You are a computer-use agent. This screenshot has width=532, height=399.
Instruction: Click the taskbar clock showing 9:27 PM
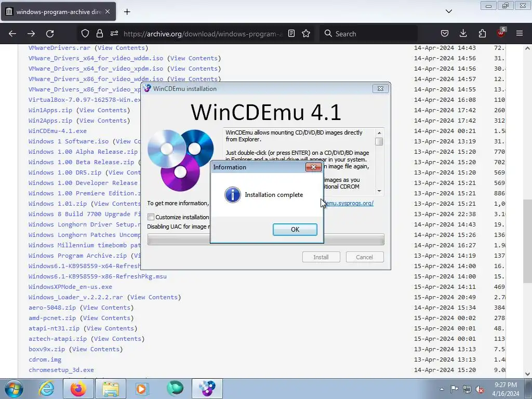click(x=506, y=389)
